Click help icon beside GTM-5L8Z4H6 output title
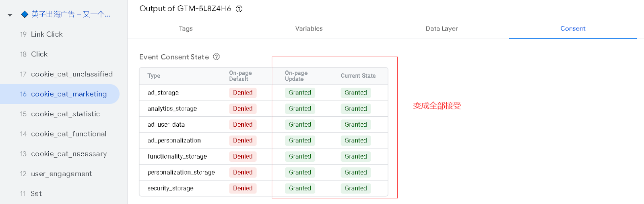644x204 pixels. (239, 9)
